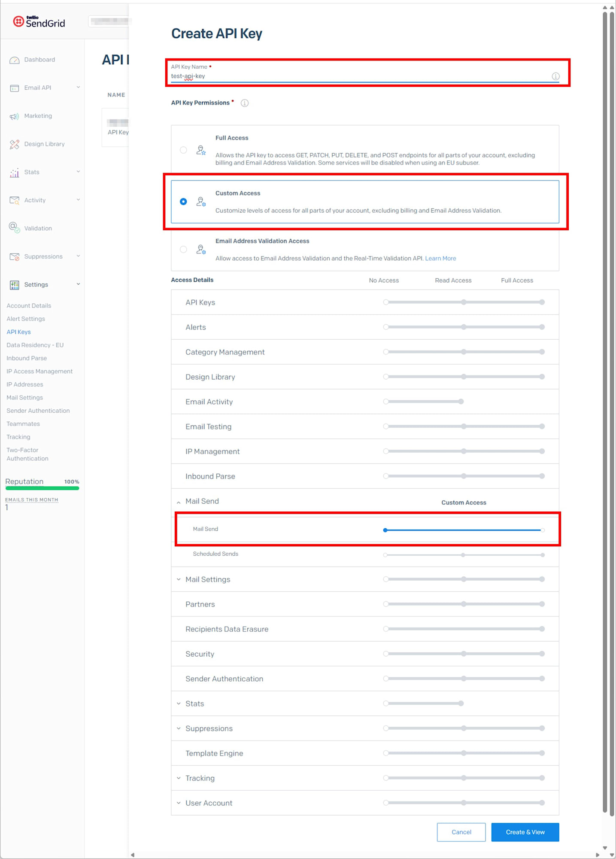Open Sender Authentication in sidebar
Image resolution: width=616 pixels, height=859 pixels.
point(38,411)
